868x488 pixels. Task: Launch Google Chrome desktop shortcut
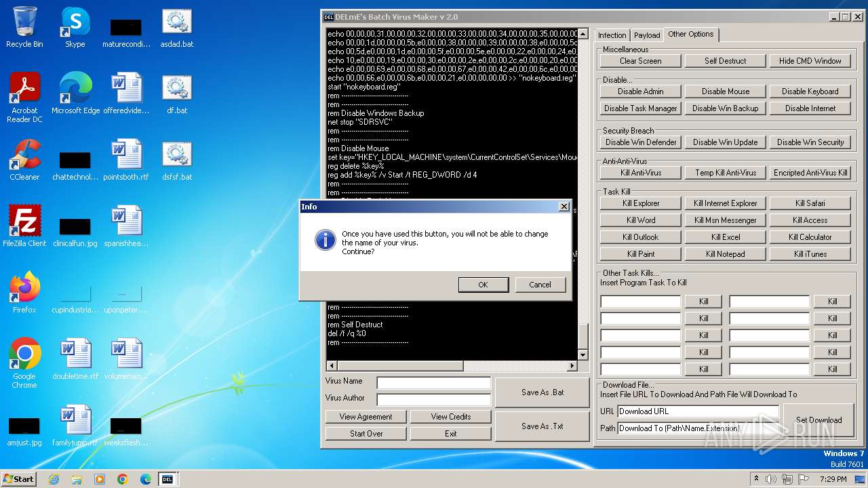(24, 363)
